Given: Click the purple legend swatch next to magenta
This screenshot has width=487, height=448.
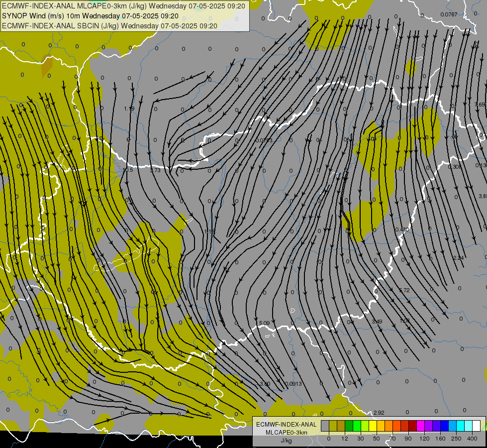Looking at the screenshot, I should pyautogui.click(x=429, y=426).
